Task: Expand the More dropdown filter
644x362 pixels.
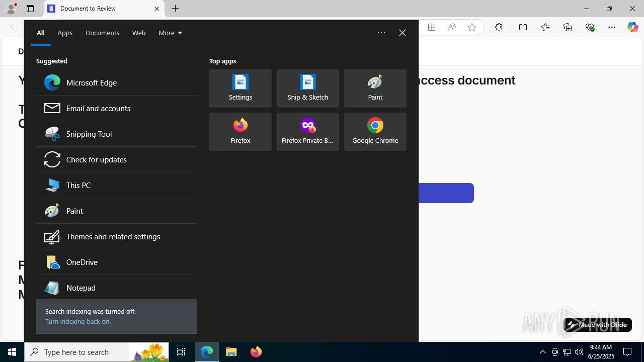Action: pyautogui.click(x=171, y=33)
